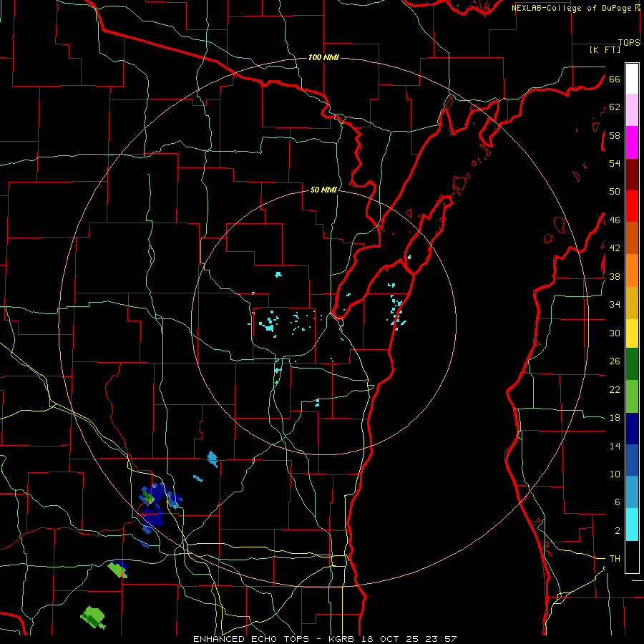
Task: Click the '18' legend value
Action: (615, 418)
